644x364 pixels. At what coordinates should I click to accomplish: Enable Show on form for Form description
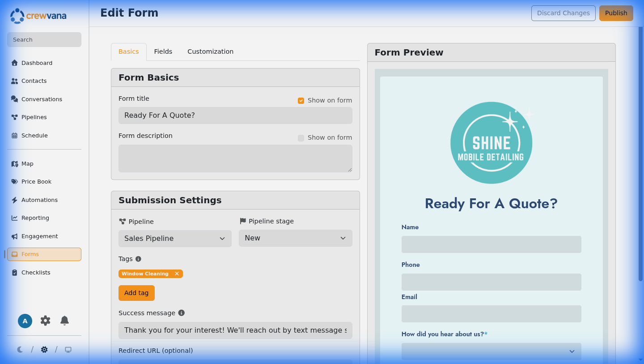pos(301,137)
